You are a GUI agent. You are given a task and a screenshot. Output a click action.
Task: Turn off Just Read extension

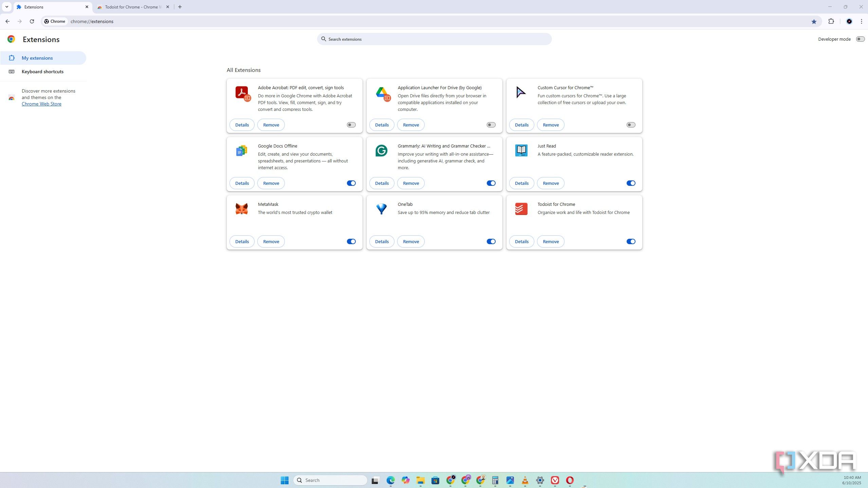tap(631, 183)
